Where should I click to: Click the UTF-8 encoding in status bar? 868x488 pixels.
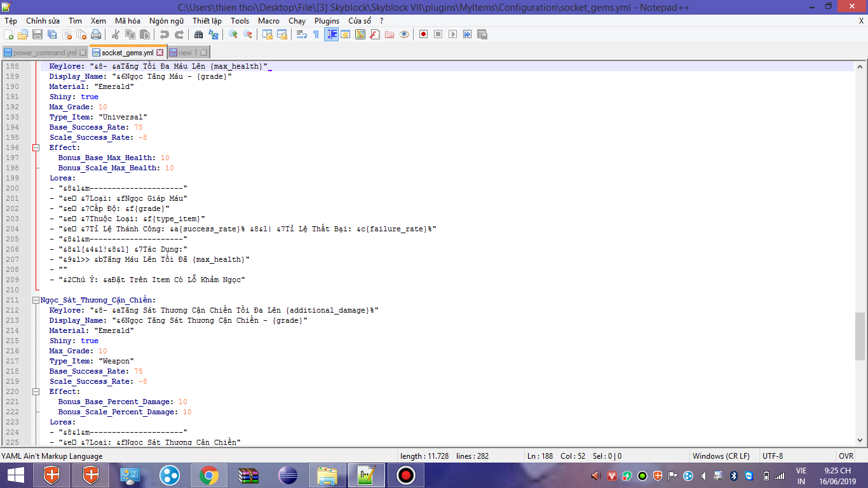[x=773, y=456]
